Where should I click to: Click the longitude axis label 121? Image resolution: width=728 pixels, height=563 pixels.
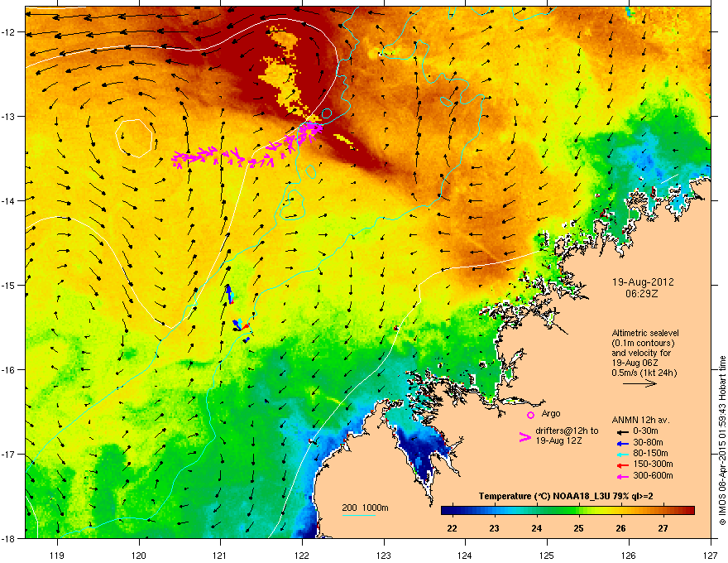(220, 555)
